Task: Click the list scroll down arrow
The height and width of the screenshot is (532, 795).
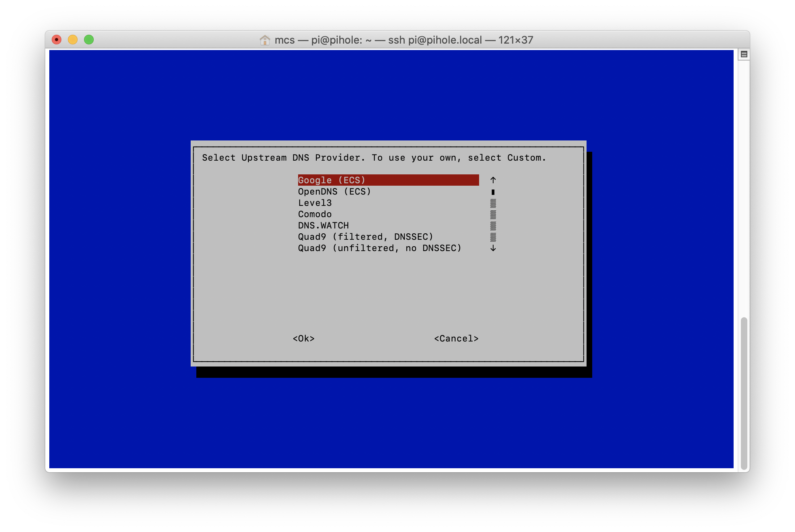Action: click(x=493, y=248)
